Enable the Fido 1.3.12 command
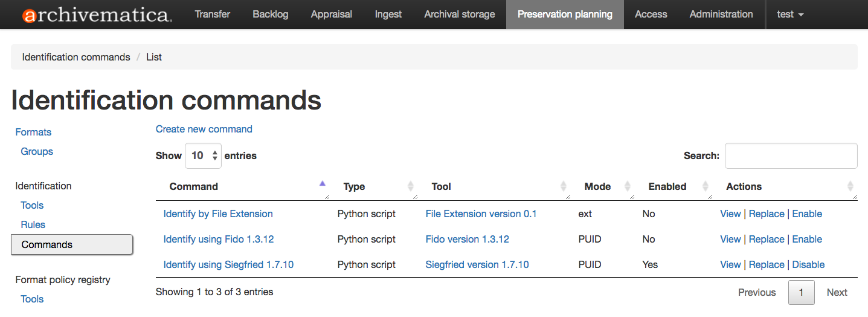 point(807,239)
